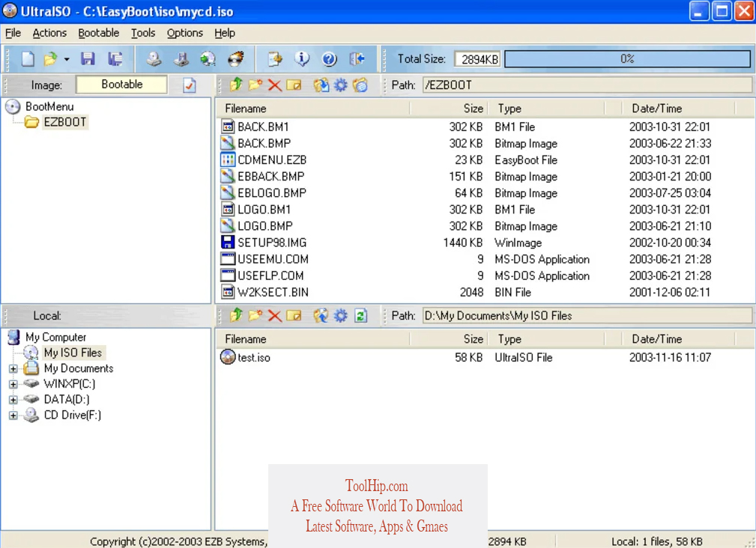The image size is (756, 548).
Task: Create new folder in local pane toolbar
Action: pyautogui.click(x=255, y=315)
